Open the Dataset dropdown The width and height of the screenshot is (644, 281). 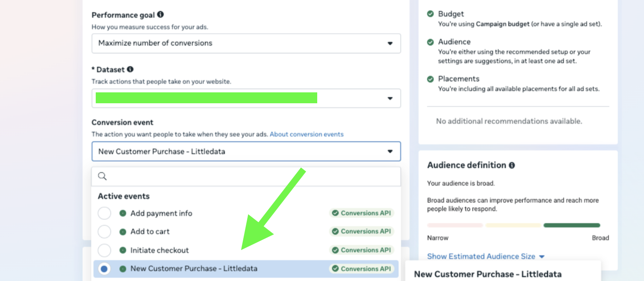tap(246, 98)
